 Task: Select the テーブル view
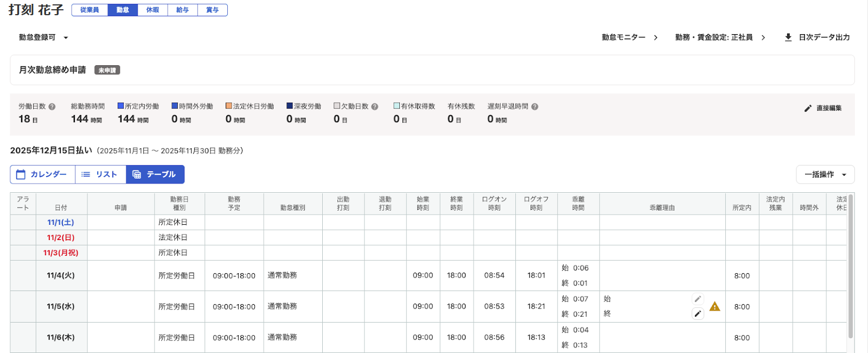(155, 174)
